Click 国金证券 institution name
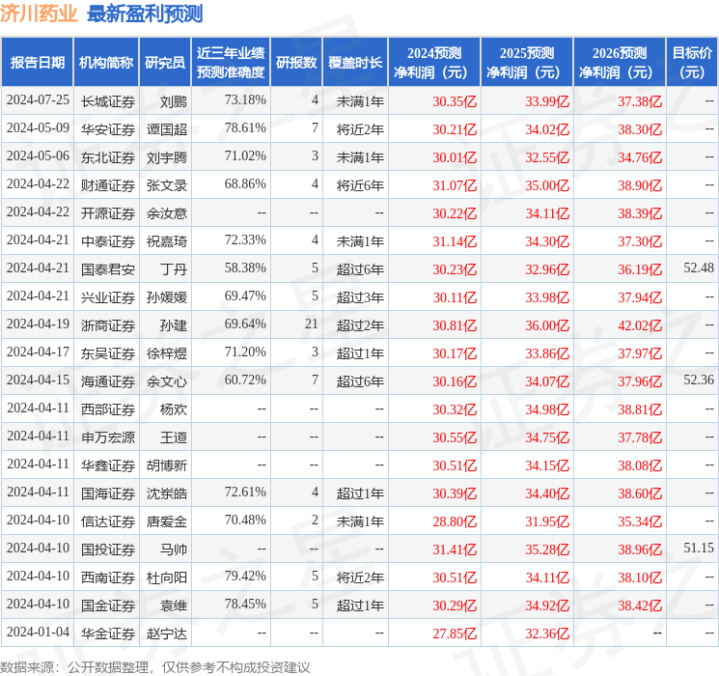 coord(108,605)
